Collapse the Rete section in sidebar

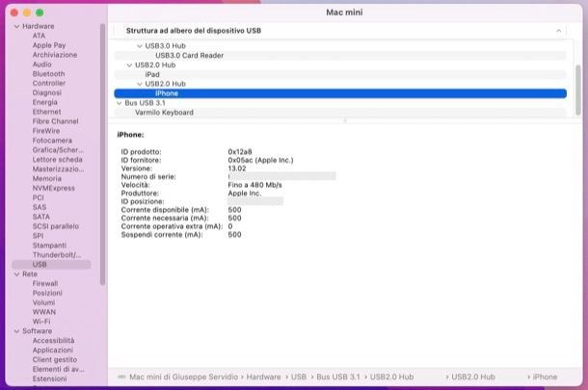17,274
